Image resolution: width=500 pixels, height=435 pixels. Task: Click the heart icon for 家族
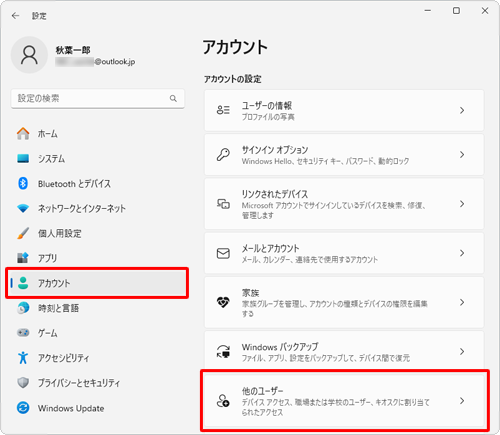tap(223, 302)
